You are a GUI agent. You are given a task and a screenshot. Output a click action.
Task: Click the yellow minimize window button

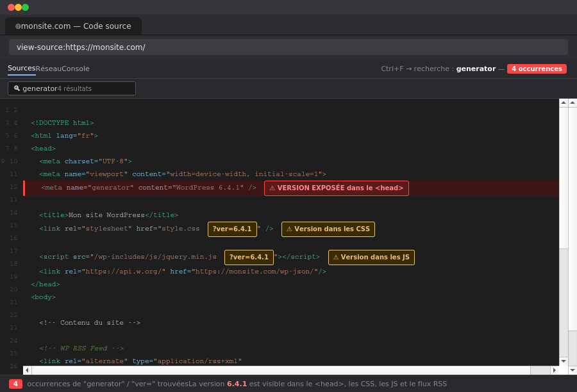[x=18, y=7]
